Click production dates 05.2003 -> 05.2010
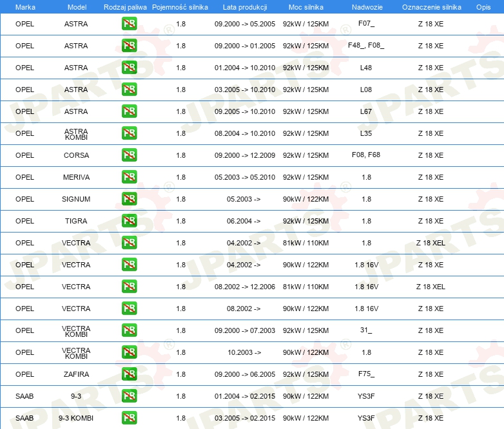Image resolution: width=504 pixels, height=429 pixels. click(x=245, y=177)
